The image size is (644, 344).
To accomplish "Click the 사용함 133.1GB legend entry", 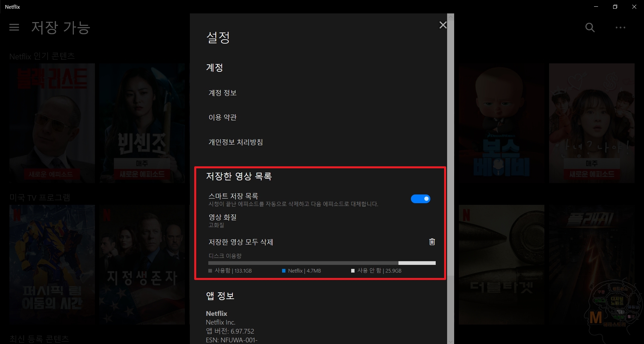I will pos(230,271).
